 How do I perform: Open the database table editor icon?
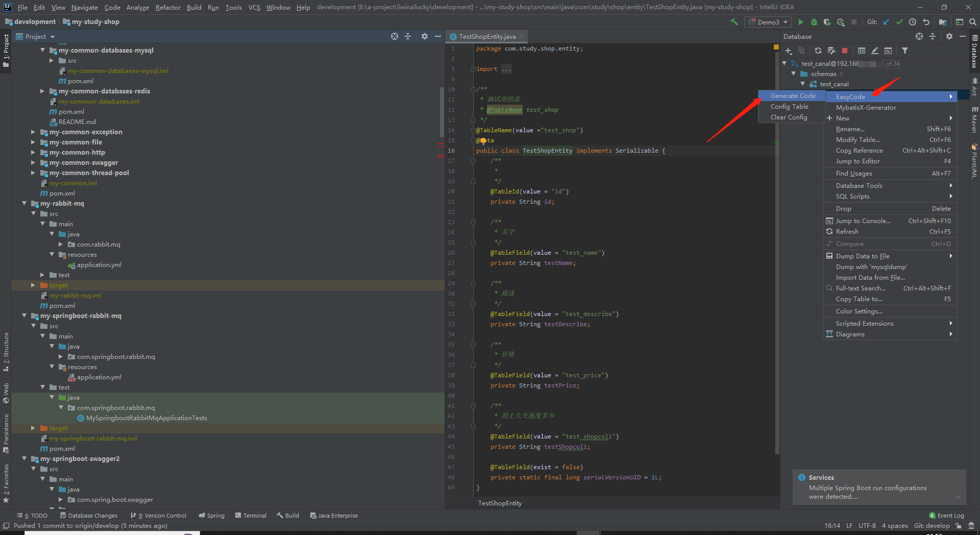point(862,51)
